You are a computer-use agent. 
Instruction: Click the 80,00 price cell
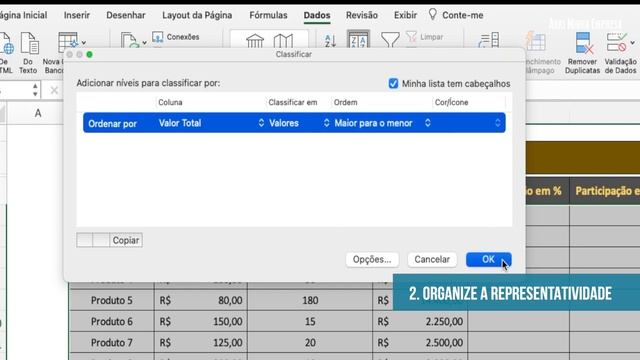(x=200, y=300)
